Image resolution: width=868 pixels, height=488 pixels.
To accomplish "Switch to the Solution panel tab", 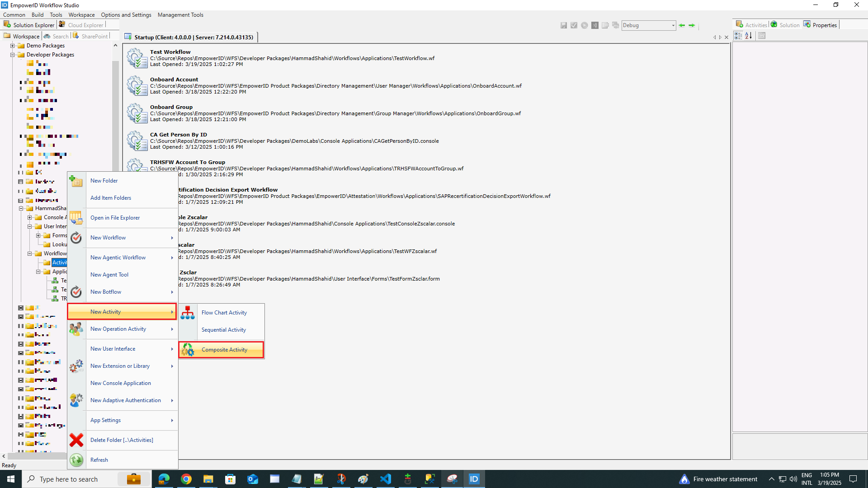I will coord(785,25).
